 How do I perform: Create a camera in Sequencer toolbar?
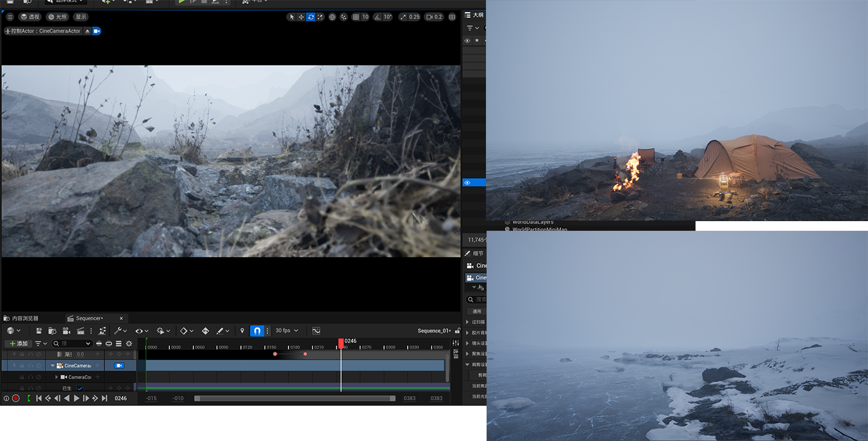pos(66,331)
